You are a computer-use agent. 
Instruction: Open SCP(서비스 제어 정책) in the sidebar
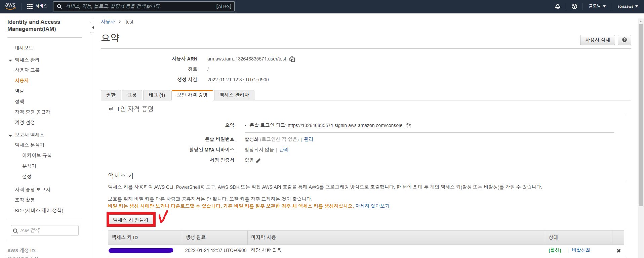tap(39, 211)
